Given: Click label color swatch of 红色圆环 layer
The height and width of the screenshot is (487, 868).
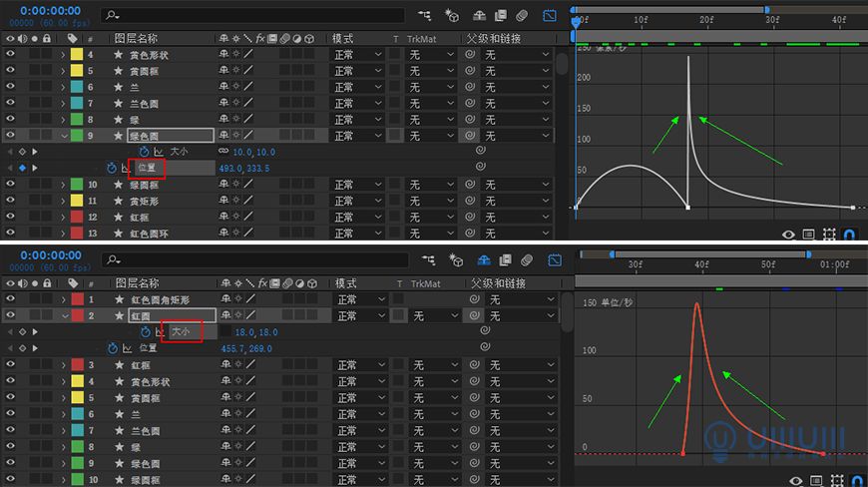Looking at the screenshot, I should click(76, 233).
